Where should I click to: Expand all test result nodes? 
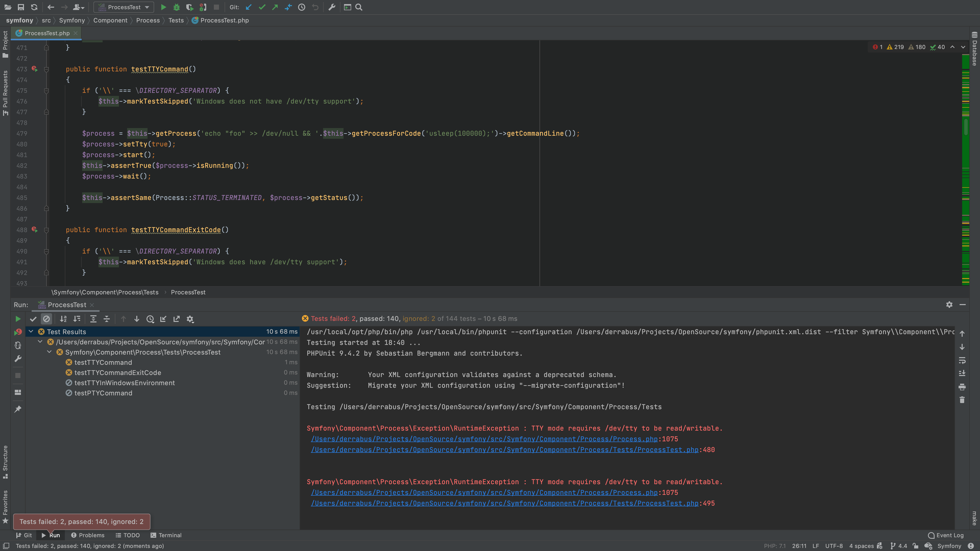click(93, 319)
